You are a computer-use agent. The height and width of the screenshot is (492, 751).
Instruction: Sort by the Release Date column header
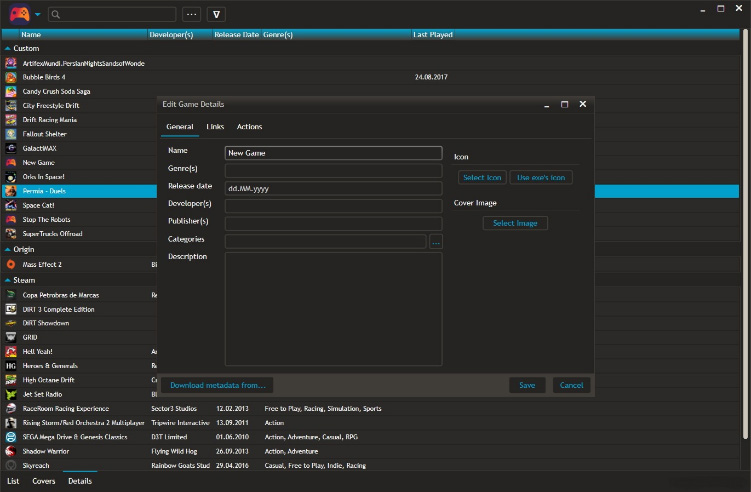(x=237, y=34)
